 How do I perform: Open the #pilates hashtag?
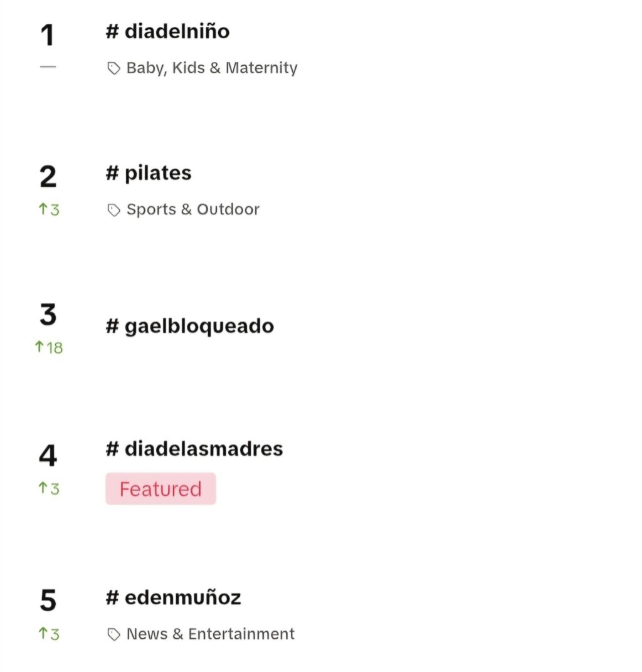click(149, 174)
